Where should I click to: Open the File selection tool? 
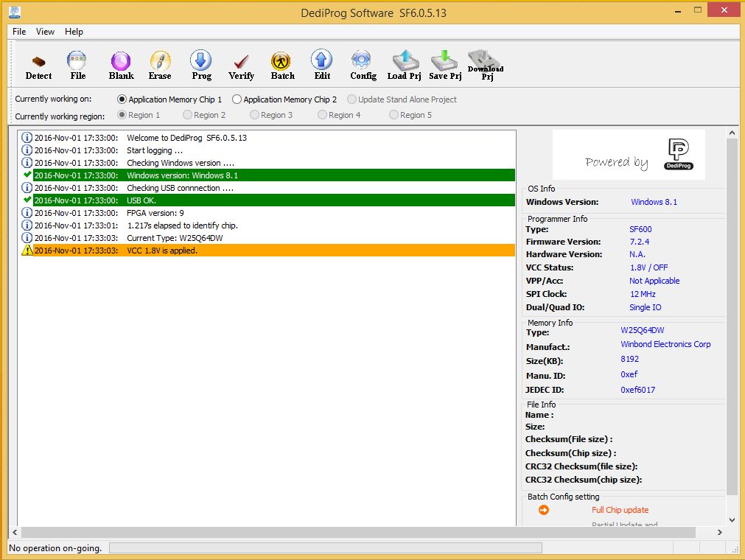click(x=77, y=65)
